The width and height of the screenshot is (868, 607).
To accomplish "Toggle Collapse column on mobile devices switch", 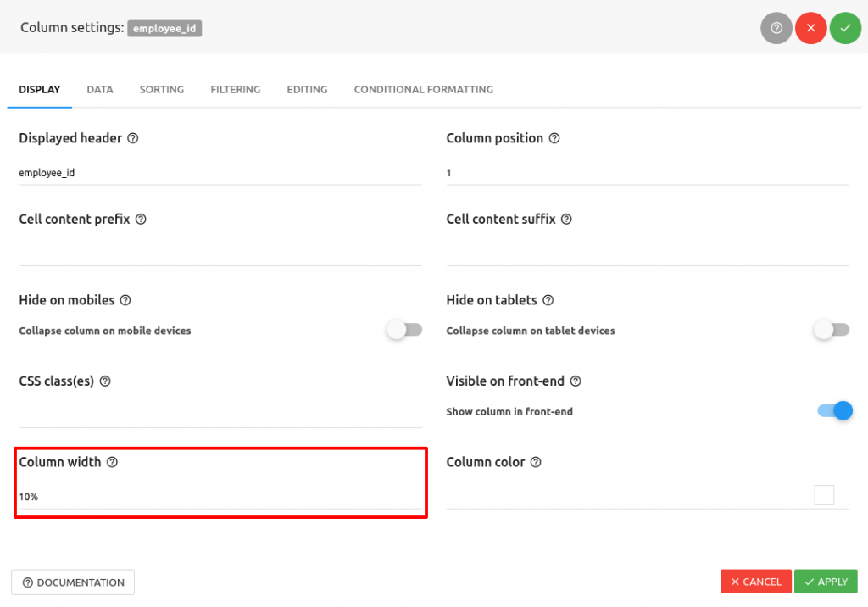I will click(404, 330).
